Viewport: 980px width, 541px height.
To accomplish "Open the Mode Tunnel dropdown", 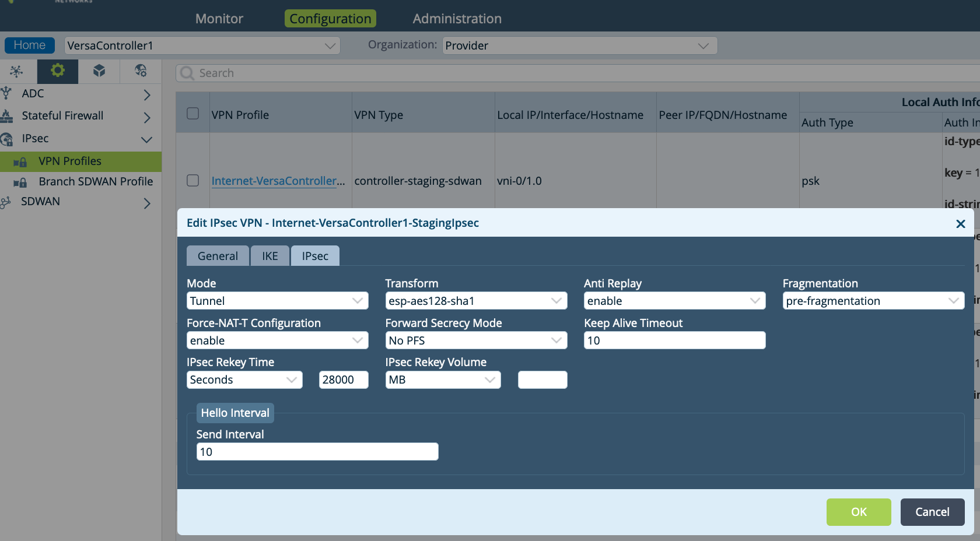I will [278, 301].
